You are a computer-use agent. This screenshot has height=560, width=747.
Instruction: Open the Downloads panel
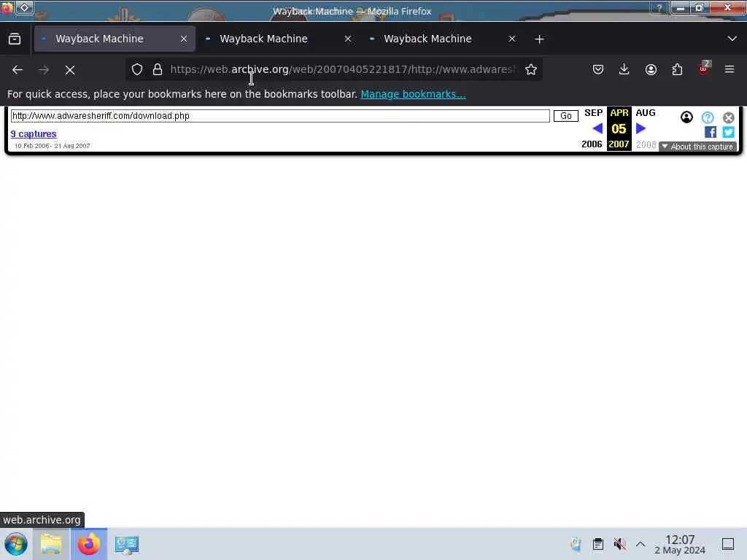624,70
